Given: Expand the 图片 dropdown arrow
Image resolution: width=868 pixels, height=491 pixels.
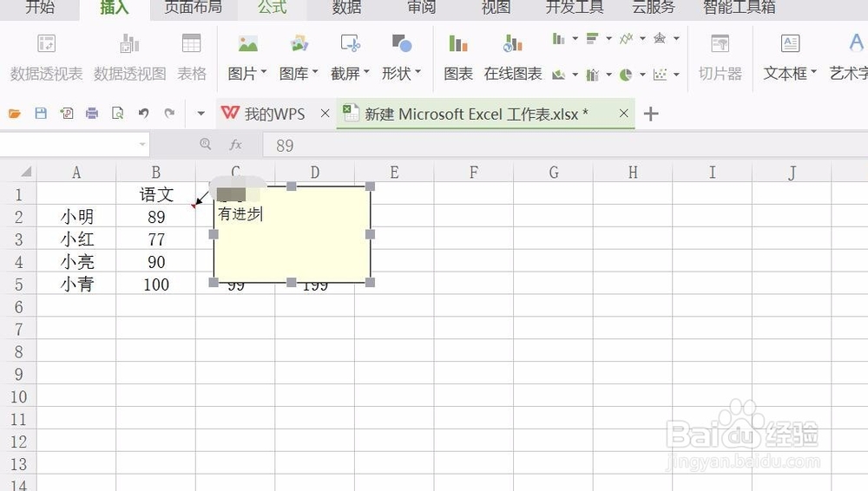Looking at the screenshot, I should (x=264, y=72).
